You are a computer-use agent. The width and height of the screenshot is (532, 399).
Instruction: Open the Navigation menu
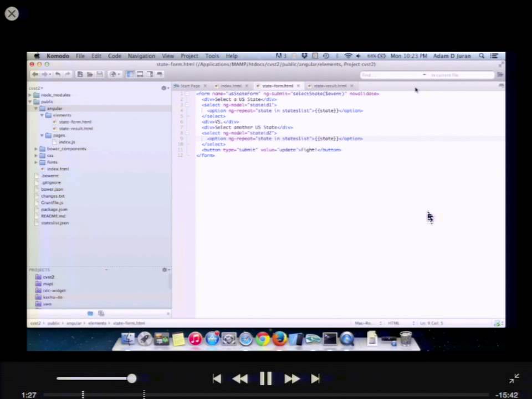pos(141,56)
